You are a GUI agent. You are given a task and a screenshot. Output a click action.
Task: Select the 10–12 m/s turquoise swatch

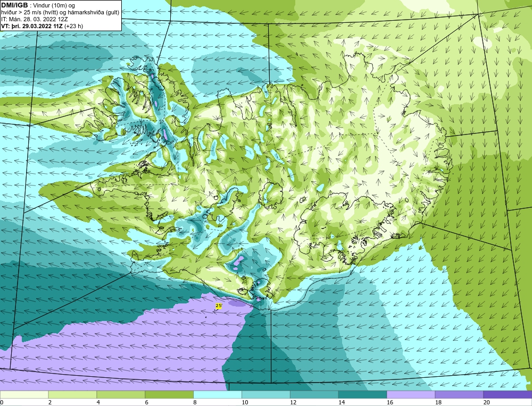click(x=265, y=395)
